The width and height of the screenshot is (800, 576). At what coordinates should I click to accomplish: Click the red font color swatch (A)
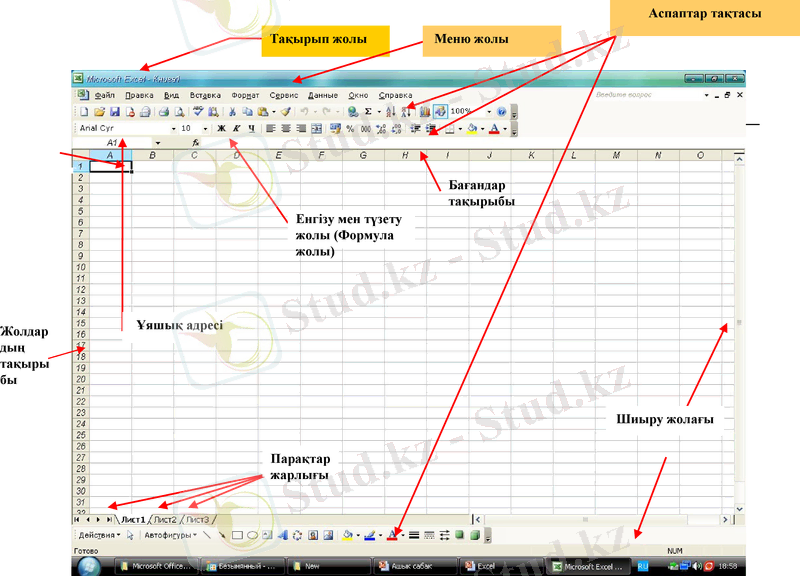[x=494, y=129]
